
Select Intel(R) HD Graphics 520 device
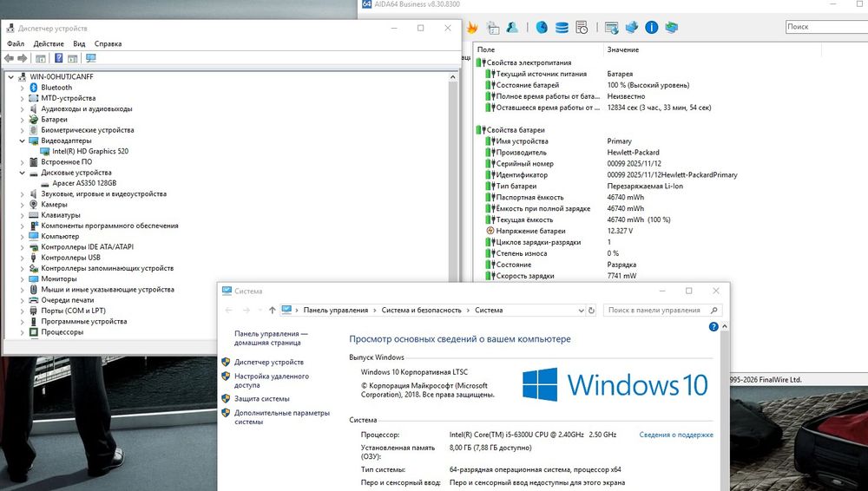pyautogui.click(x=90, y=151)
